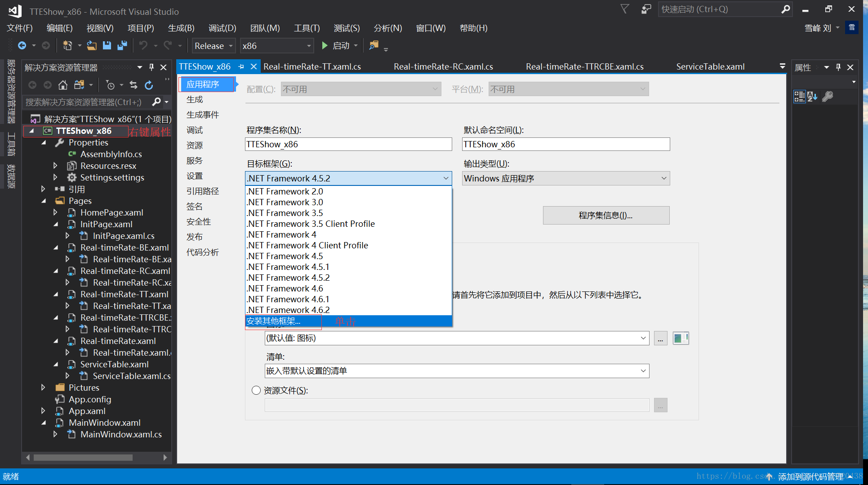Open the 工具箱 side tab
Viewport: 868px width, 485px height.
point(11,144)
